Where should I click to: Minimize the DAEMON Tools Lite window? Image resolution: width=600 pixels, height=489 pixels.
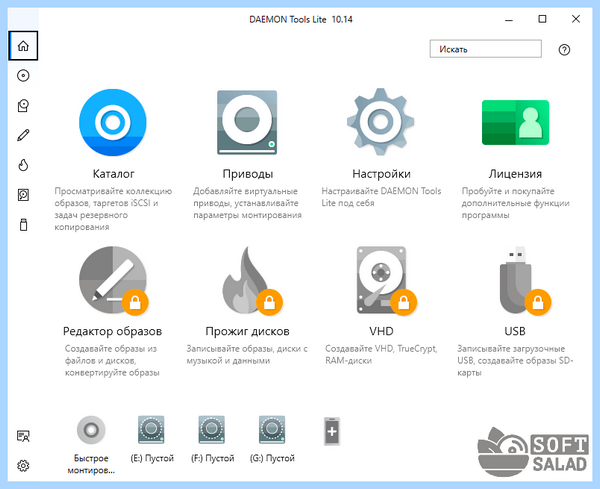coord(509,19)
